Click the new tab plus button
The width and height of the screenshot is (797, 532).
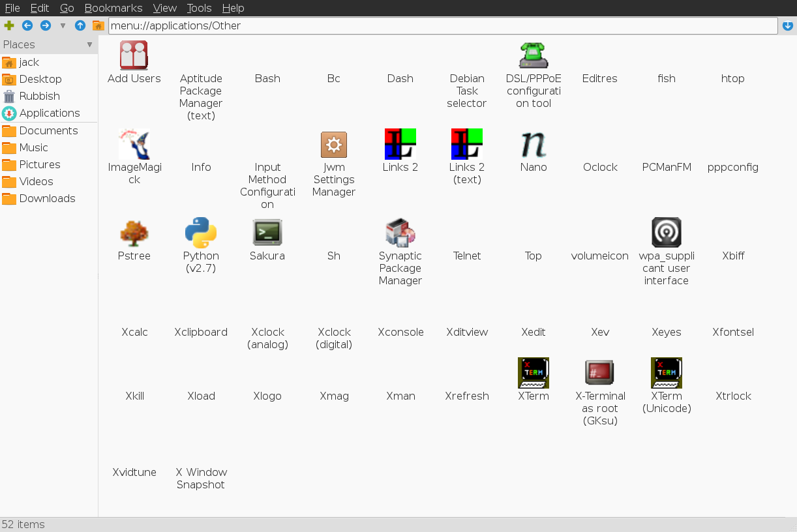pyautogui.click(x=9, y=25)
